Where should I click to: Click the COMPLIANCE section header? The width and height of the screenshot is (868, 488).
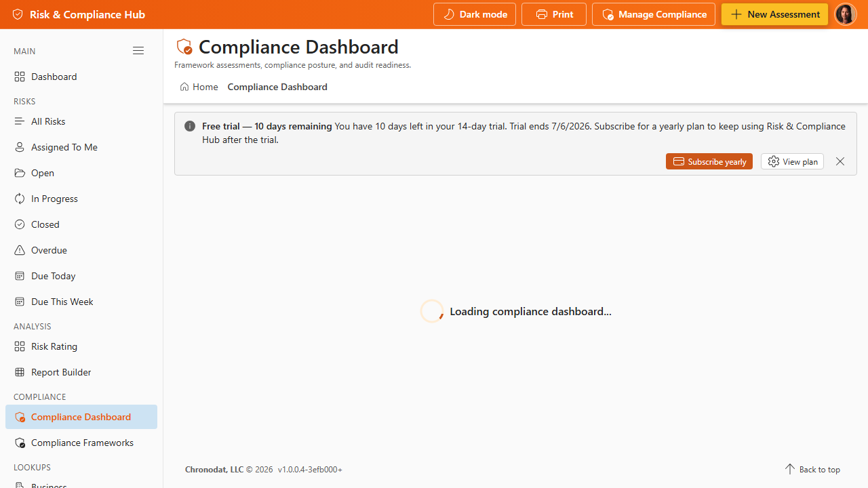pos(40,396)
